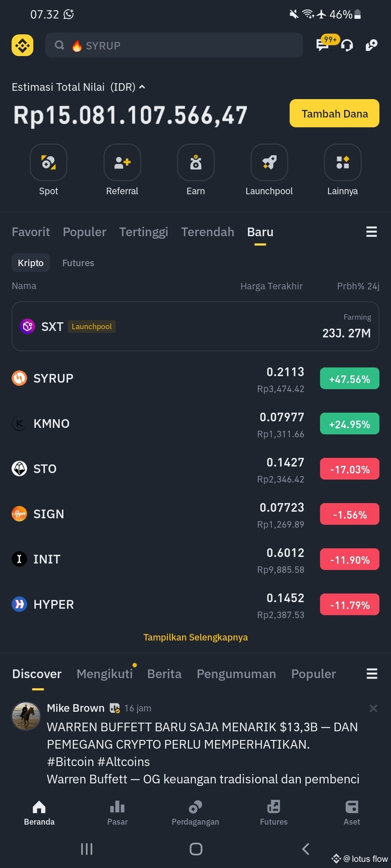391x868 pixels.
Task: Tap the Tampilkan Selengkapnya link
Action: 195,637
